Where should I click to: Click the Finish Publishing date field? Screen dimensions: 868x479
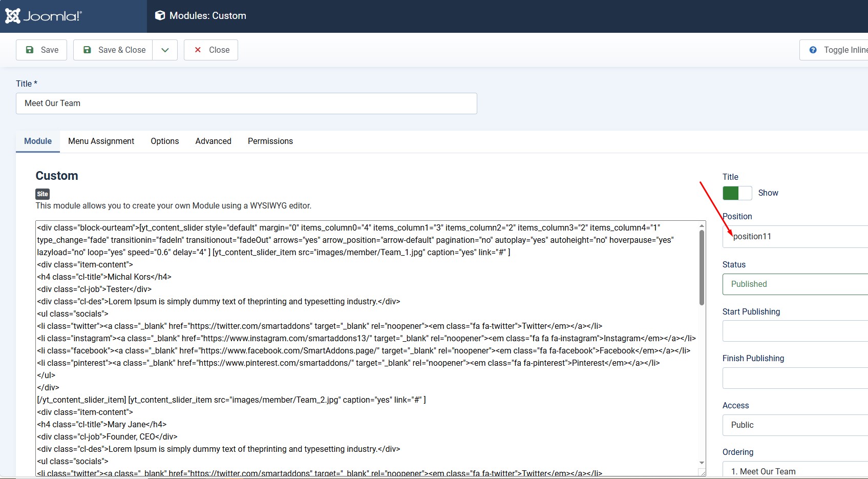pyautogui.click(x=795, y=378)
